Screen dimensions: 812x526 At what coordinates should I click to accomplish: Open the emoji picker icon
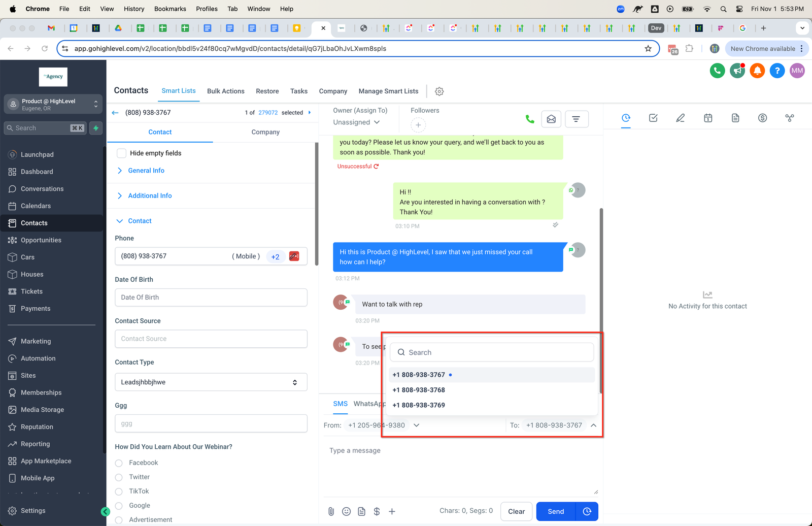click(x=346, y=511)
